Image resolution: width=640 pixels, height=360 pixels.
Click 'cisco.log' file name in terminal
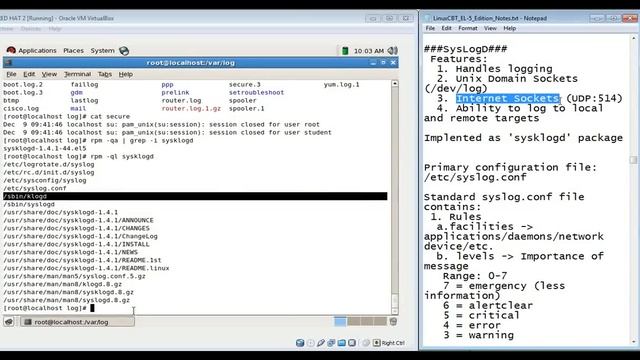[x=21, y=109]
